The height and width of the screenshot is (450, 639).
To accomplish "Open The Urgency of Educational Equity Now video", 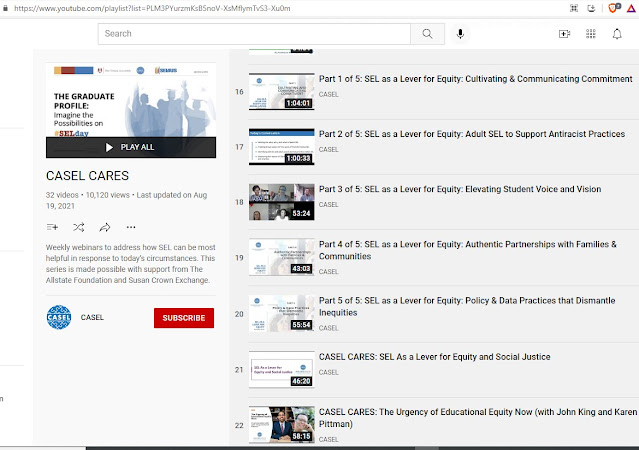I will (x=478, y=418).
